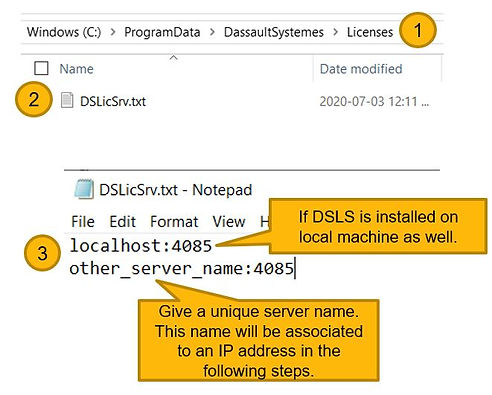This screenshot has height=395, width=492.
Task: Click the 2020-07-03 12:11 date cell
Action: coord(374,101)
